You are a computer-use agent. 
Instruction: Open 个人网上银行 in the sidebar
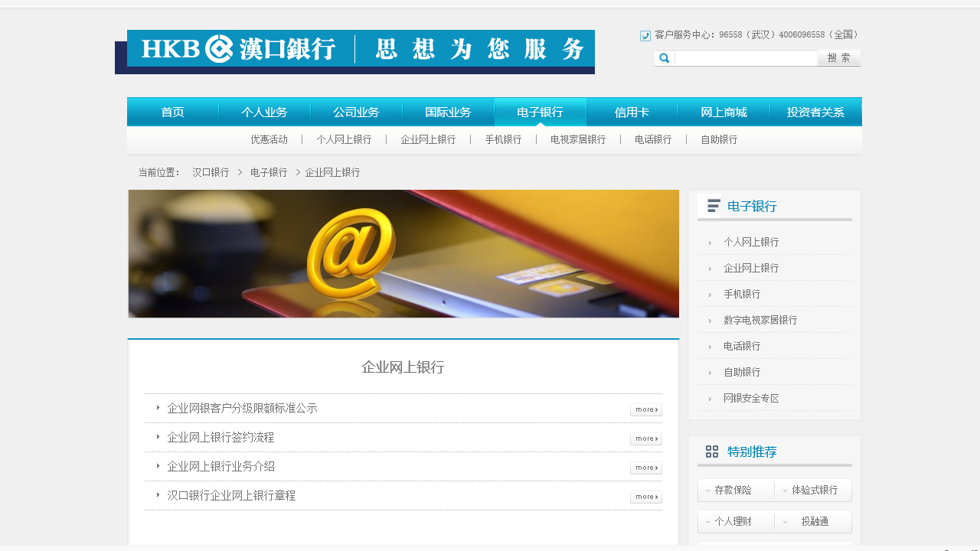click(751, 242)
